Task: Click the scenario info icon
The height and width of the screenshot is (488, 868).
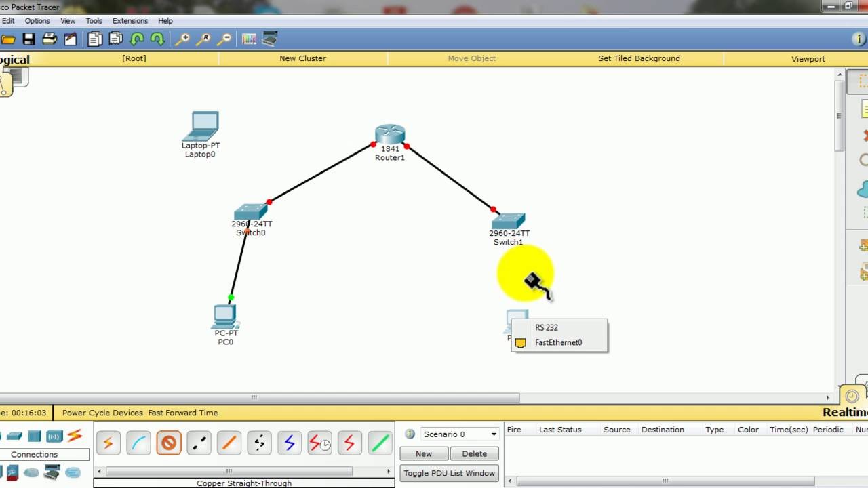Action: pos(410,434)
